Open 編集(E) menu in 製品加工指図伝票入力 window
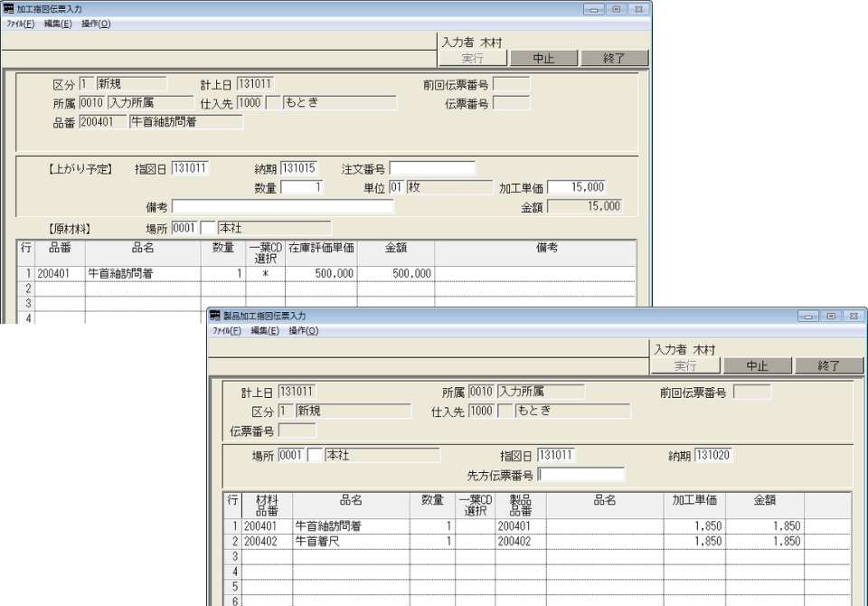 click(265, 331)
